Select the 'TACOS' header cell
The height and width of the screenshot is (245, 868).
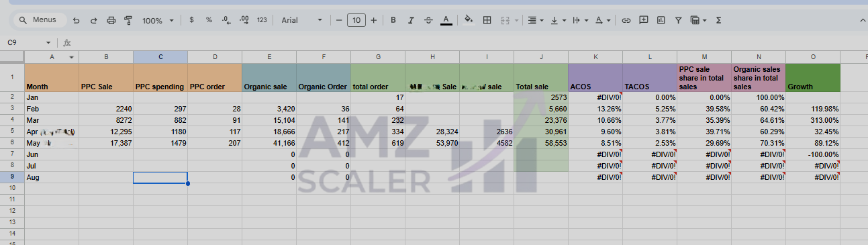[x=650, y=78]
